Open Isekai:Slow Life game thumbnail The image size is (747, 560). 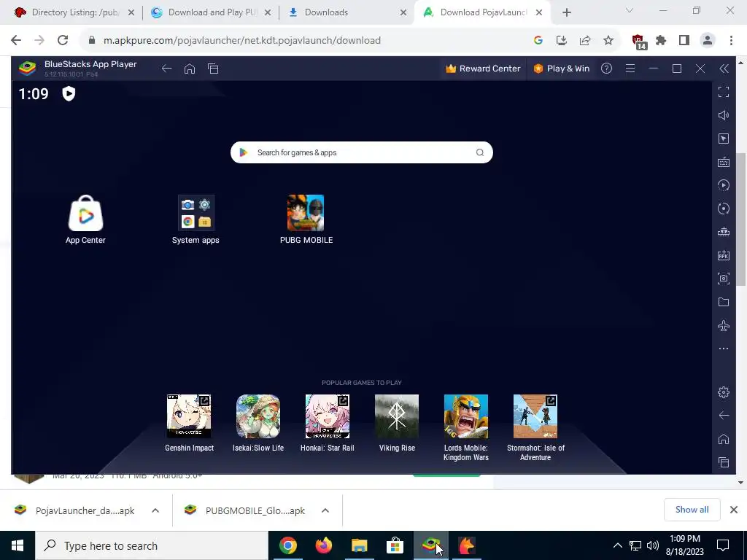coord(258,416)
